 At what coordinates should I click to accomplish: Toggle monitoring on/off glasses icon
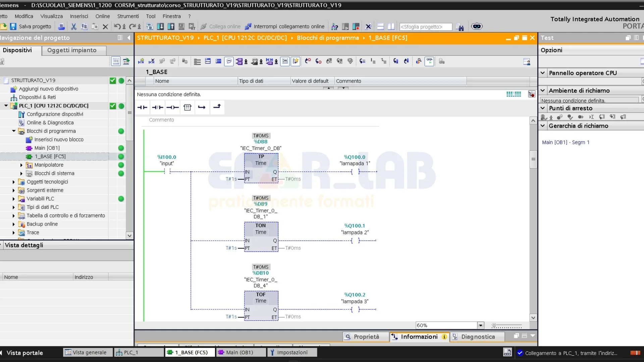(429, 61)
